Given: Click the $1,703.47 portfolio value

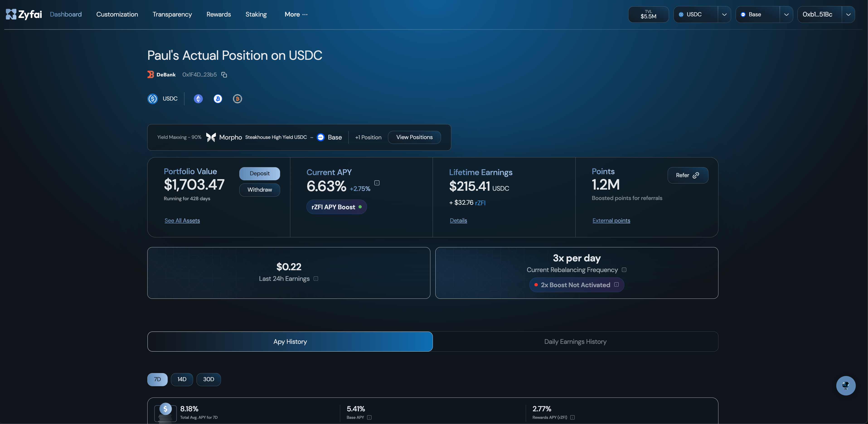Looking at the screenshot, I should [194, 185].
